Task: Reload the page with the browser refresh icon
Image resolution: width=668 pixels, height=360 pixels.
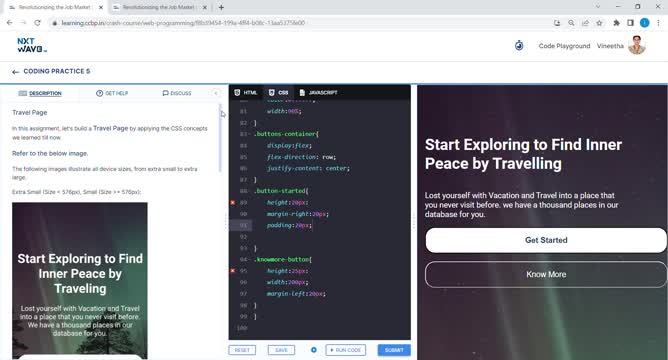Action: coord(37,23)
